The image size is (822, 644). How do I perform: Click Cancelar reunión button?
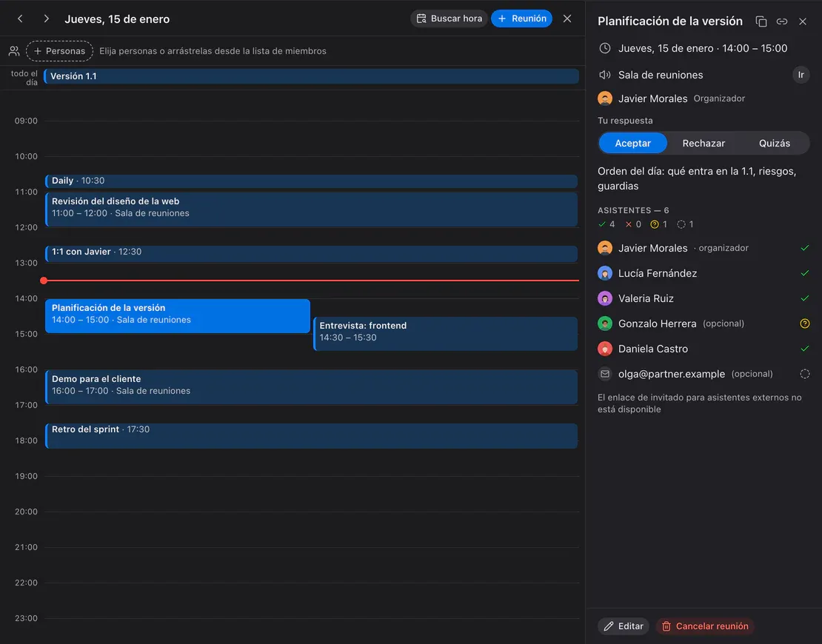(x=705, y=626)
